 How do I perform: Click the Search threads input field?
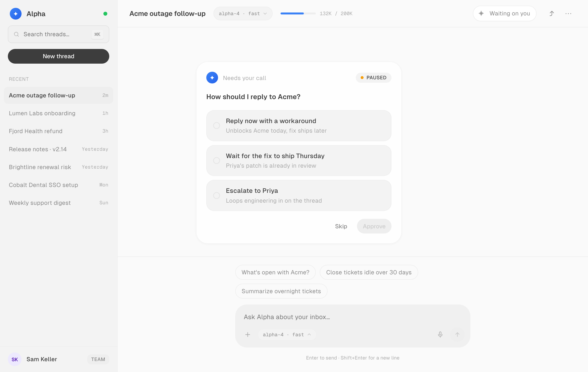click(59, 34)
